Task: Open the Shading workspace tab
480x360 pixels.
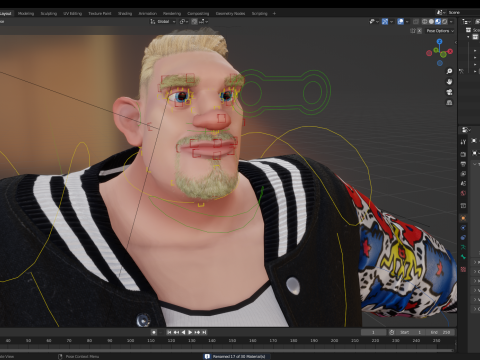Action: pyautogui.click(x=125, y=13)
